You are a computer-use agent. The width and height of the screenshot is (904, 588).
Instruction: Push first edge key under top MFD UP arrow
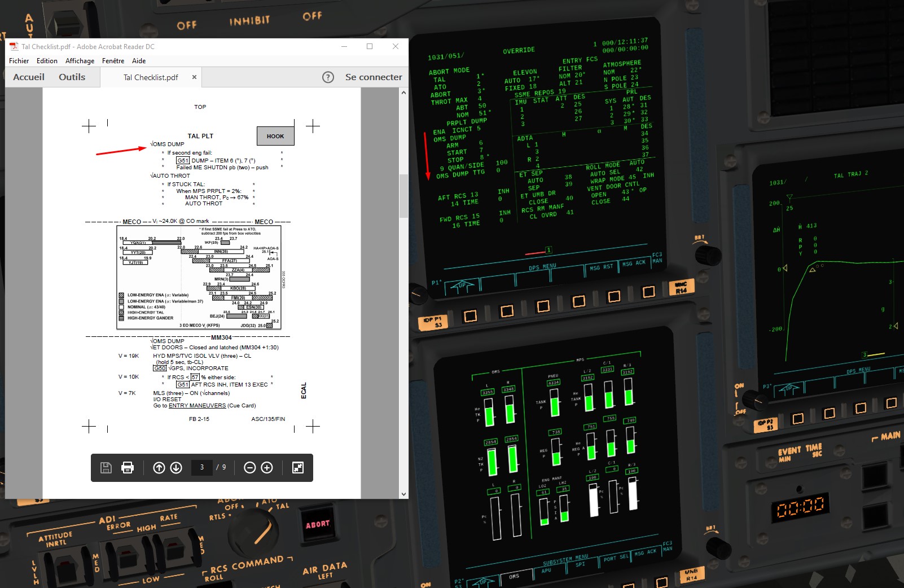470,315
